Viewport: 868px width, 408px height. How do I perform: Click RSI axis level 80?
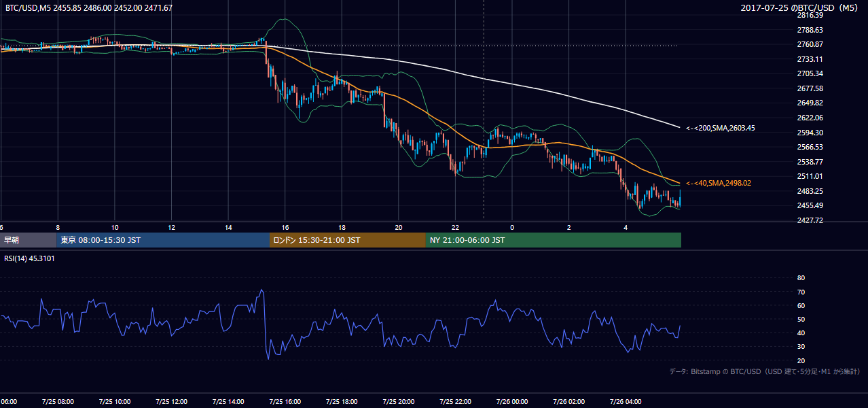click(x=801, y=278)
